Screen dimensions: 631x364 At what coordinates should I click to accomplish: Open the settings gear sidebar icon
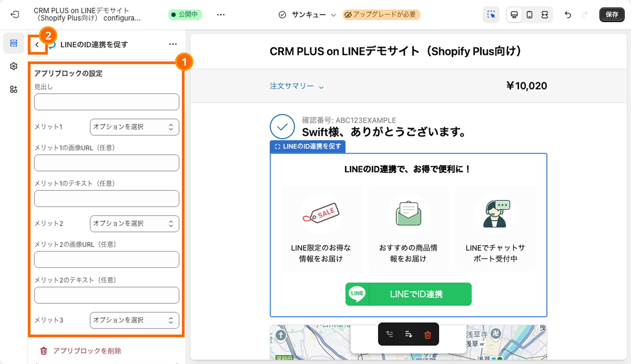14,66
